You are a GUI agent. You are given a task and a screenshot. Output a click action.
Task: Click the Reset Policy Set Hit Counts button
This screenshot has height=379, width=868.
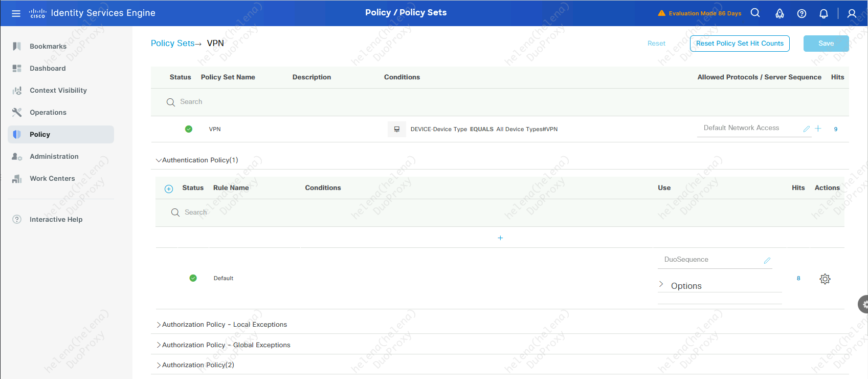click(x=739, y=44)
